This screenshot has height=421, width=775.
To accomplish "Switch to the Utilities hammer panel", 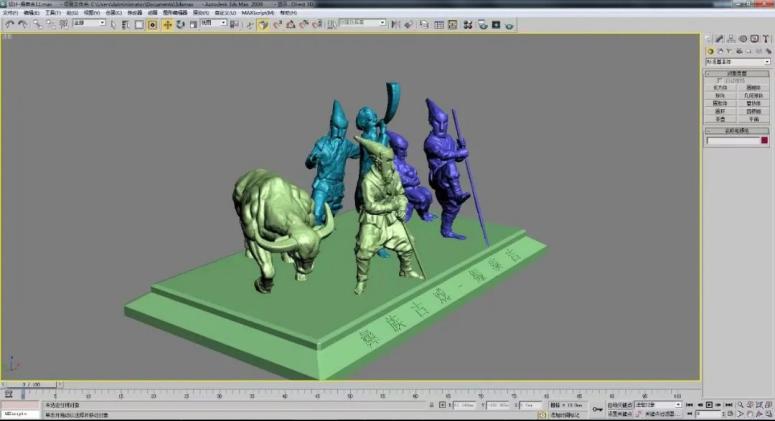I will [x=765, y=38].
